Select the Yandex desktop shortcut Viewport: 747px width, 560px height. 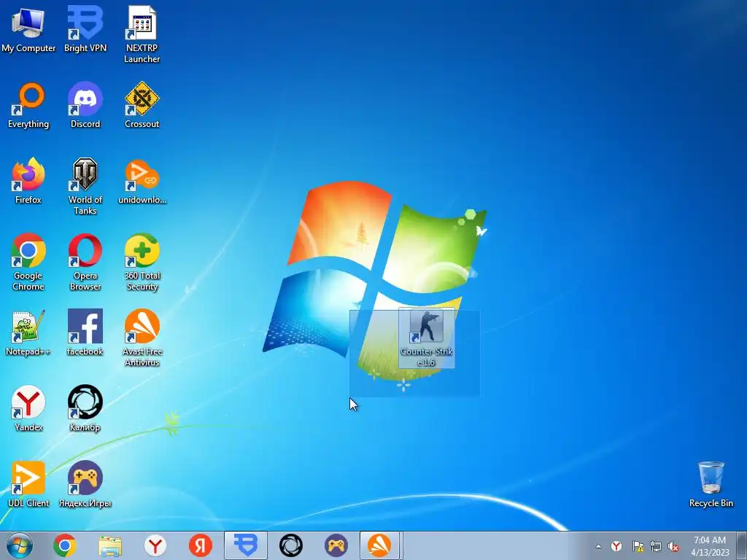tap(28, 409)
